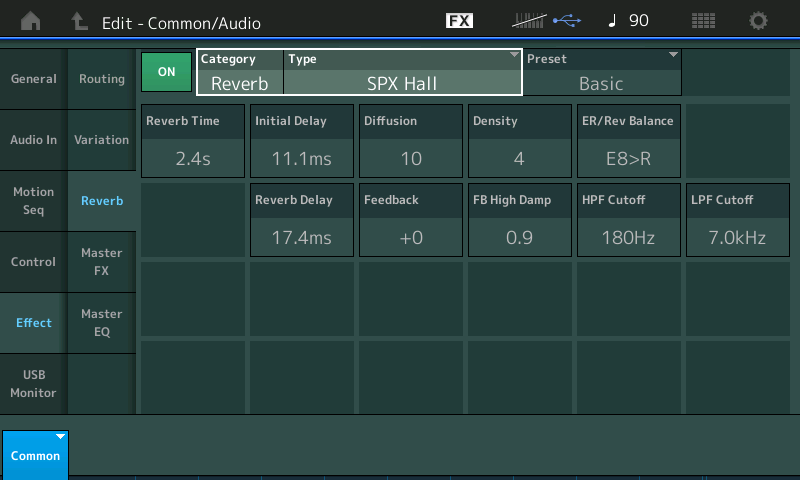The height and width of the screenshot is (480, 800).
Task: Switch to the General tab
Action: tap(34, 79)
